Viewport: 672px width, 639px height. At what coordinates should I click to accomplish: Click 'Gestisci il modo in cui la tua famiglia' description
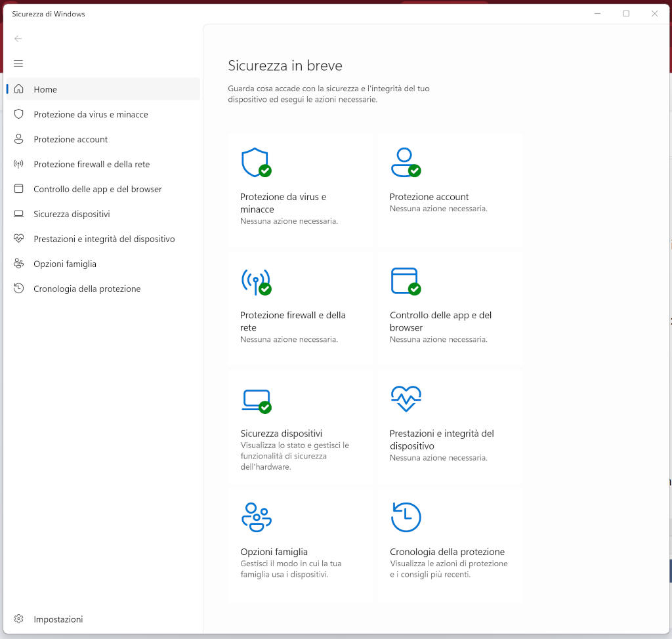291,569
